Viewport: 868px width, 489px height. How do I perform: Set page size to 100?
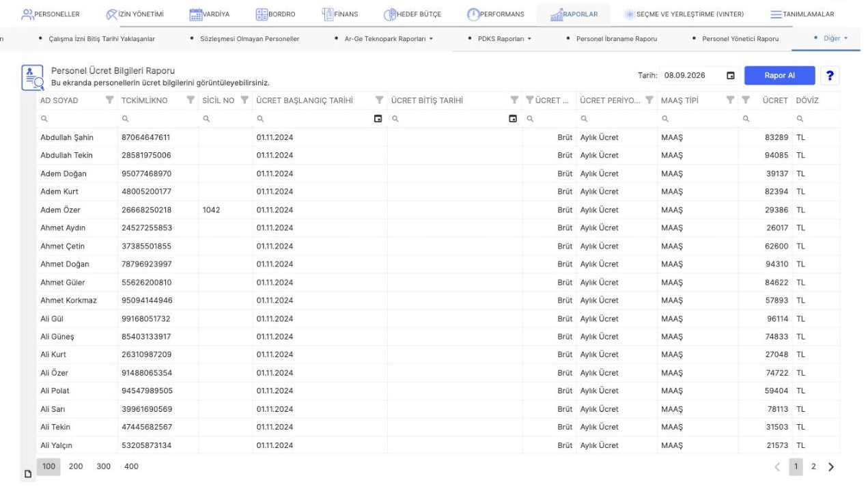pyautogui.click(x=48, y=466)
